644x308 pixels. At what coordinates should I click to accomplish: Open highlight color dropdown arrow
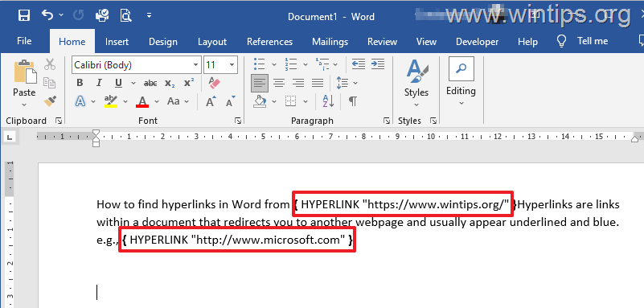pos(125,101)
